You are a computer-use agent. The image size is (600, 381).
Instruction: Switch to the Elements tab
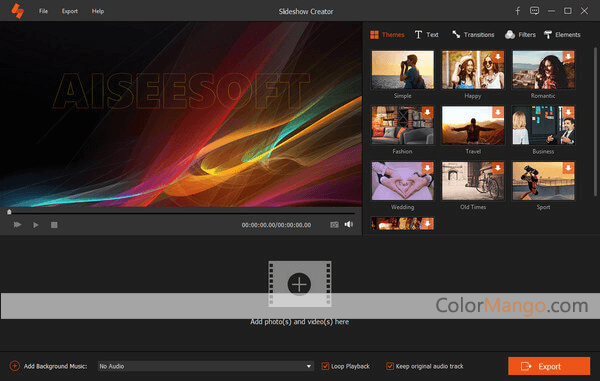(x=562, y=35)
